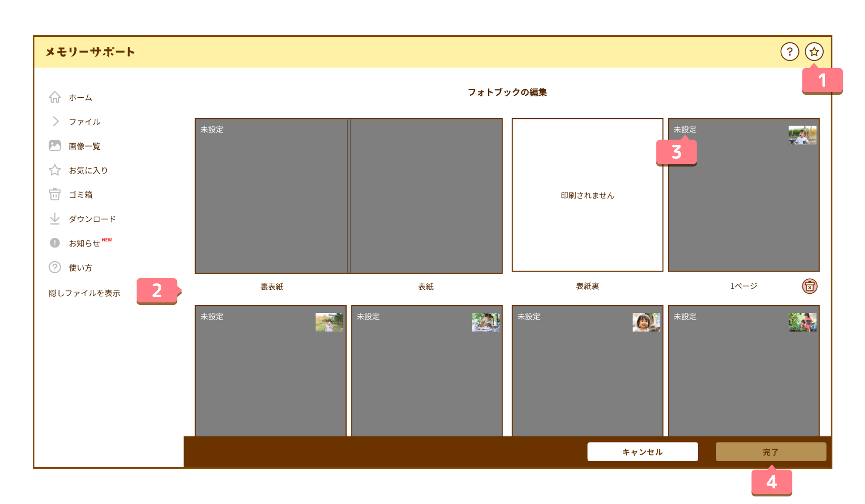Image resolution: width=865 pixels, height=504 pixels.
Task: Select the 裏表紙 back cover panel
Action: [271, 196]
